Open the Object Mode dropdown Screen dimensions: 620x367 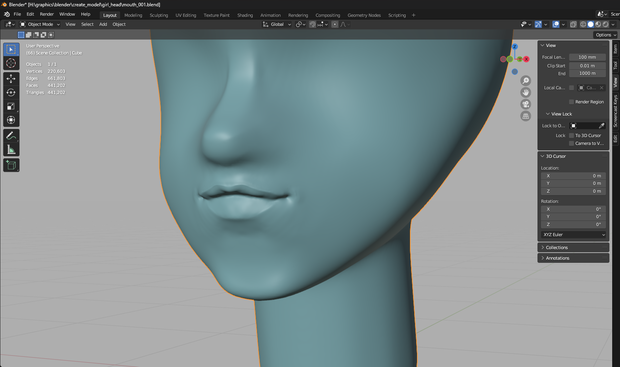click(40, 25)
